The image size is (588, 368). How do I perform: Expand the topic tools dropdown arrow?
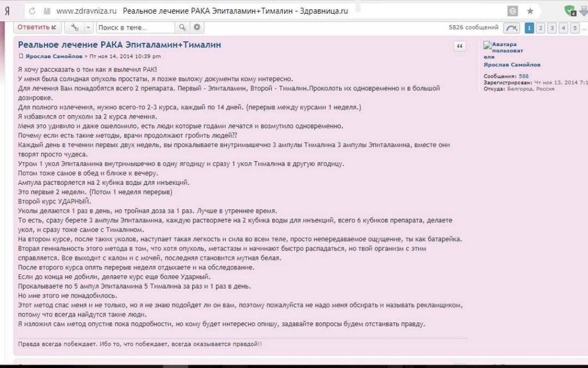(x=88, y=27)
